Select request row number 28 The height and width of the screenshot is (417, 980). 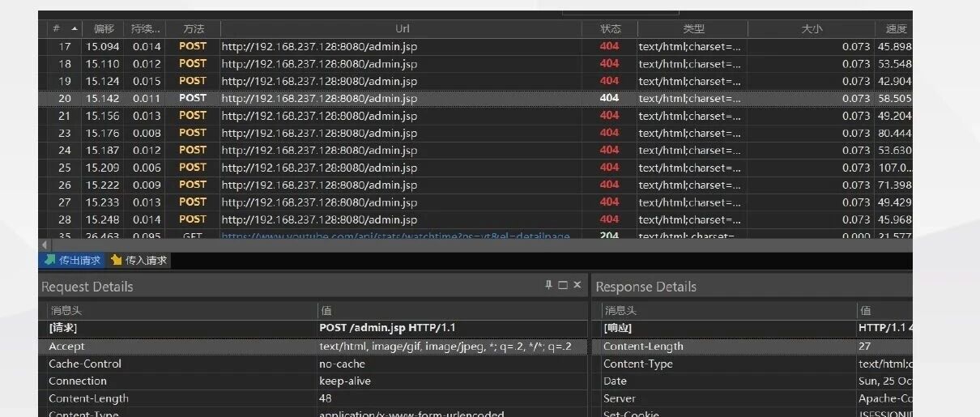[x=475, y=219]
